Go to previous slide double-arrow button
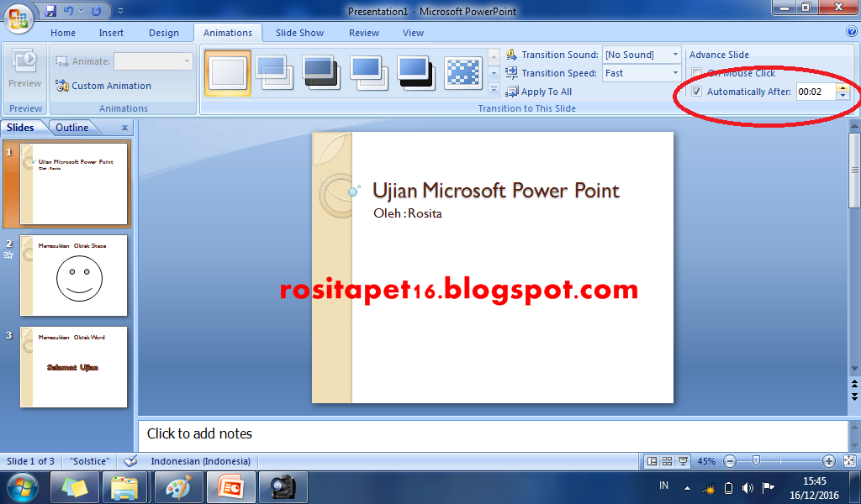The height and width of the screenshot is (504, 861). pyautogui.click(x=854, y=384)
